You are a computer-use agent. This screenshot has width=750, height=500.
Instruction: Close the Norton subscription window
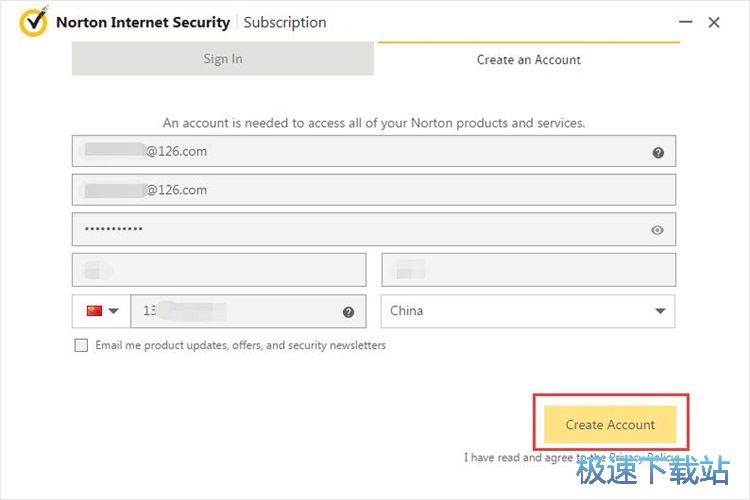pos(714,22)
